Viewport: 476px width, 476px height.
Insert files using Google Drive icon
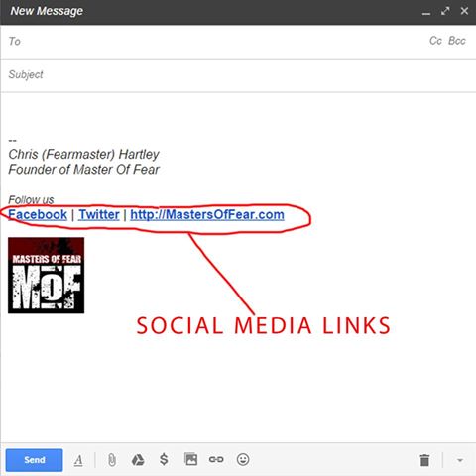(138, 459)
